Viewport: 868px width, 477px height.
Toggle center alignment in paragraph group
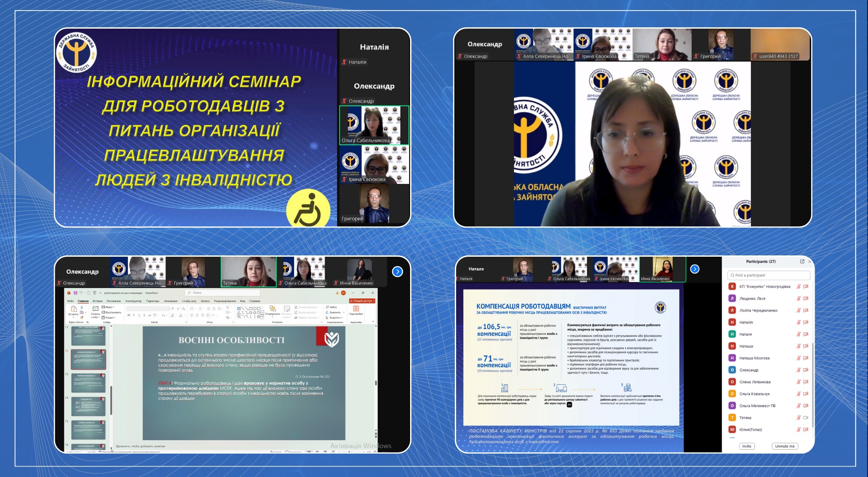(197, 315)
